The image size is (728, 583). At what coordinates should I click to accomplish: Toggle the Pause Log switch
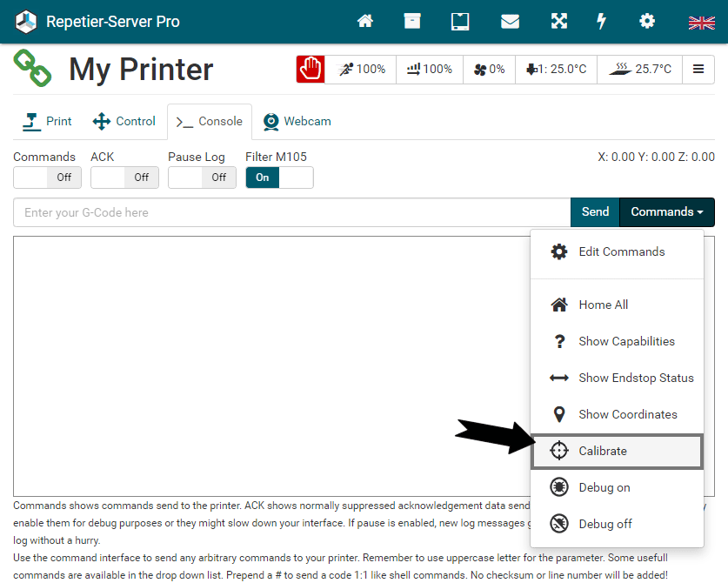[203, 178]
